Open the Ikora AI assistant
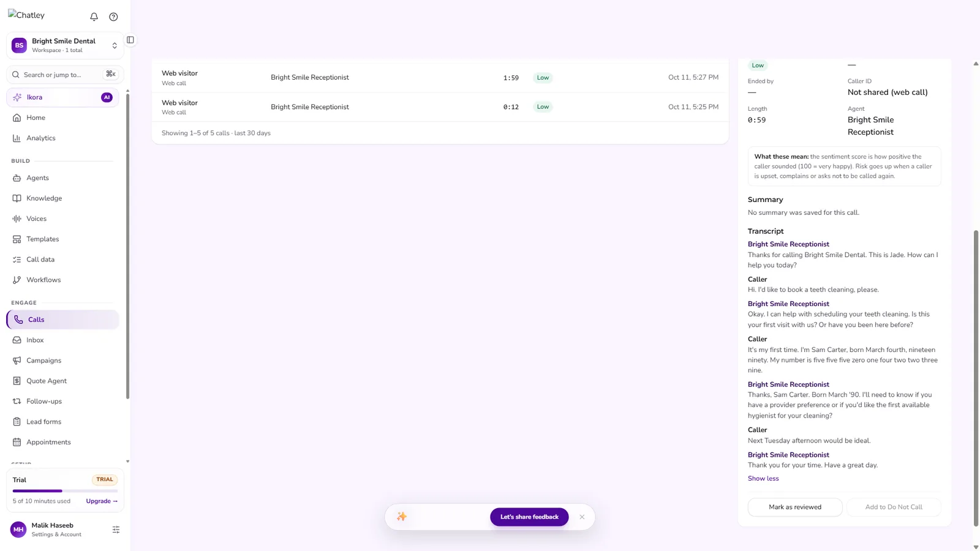 coord(62,97)
